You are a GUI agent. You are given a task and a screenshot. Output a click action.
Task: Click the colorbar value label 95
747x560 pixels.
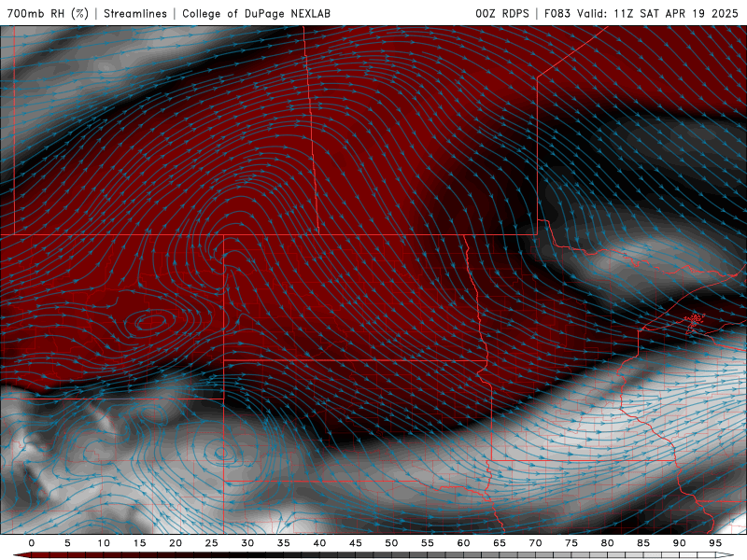pyautogui.click(x=715, y=543)
